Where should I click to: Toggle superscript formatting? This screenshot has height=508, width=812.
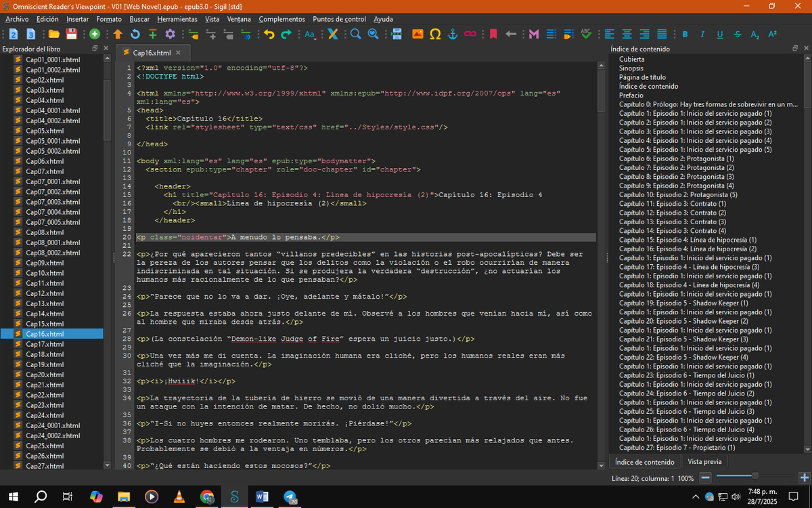click(x=773, y=34)
